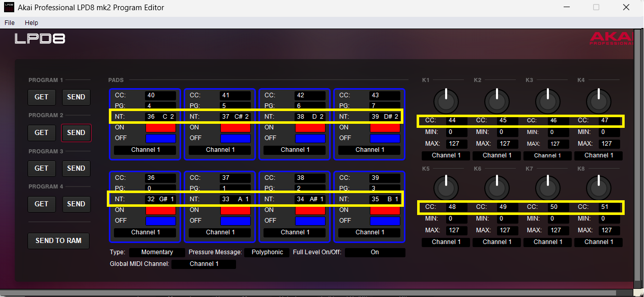
Task: Open the Global MIDI Channel dropdown
Action: 204,264
